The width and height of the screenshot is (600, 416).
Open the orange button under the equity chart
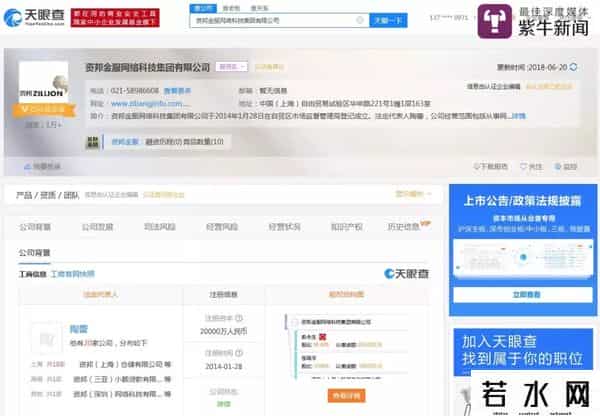(346, 396)
